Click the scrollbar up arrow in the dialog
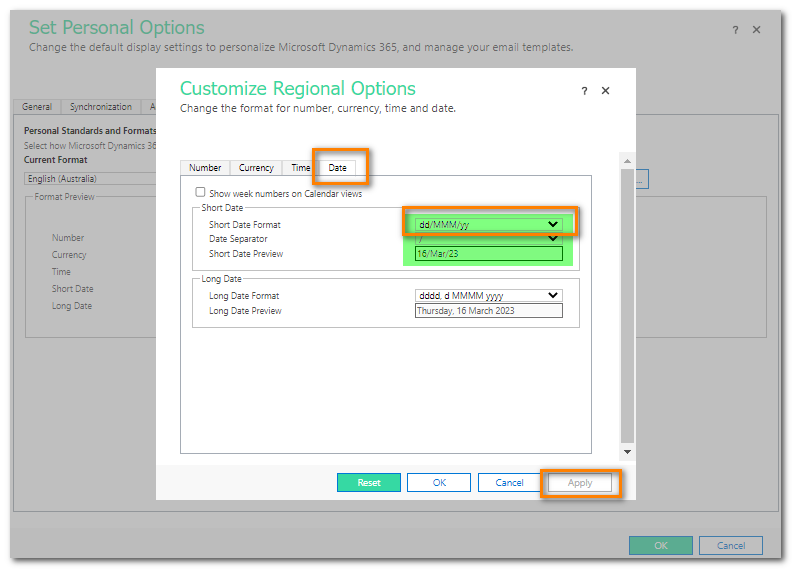 pyautogui.click(x=627, y=161)
